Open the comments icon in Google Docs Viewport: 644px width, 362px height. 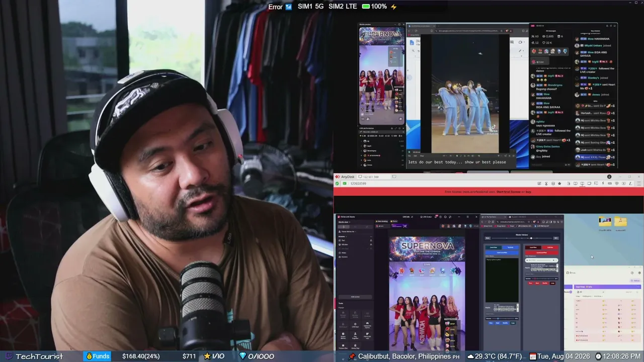coord(513,42)
